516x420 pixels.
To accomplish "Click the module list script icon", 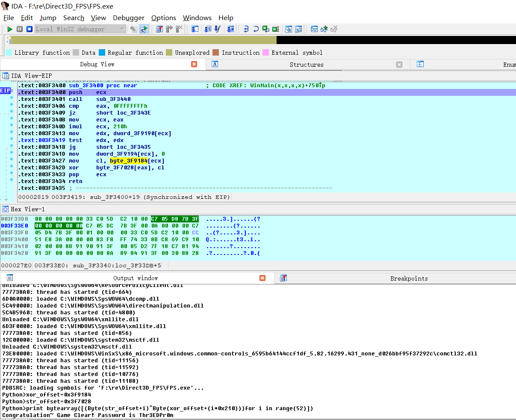I will [218, 29].
